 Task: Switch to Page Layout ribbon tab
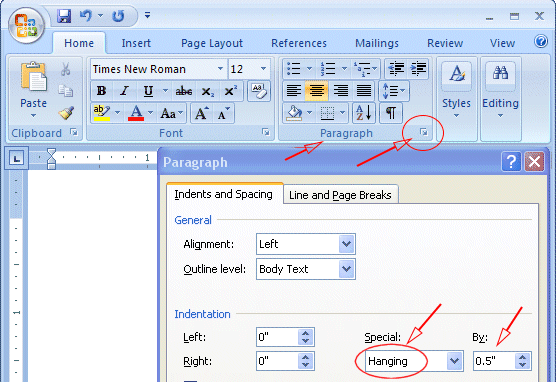click(212, 43)
